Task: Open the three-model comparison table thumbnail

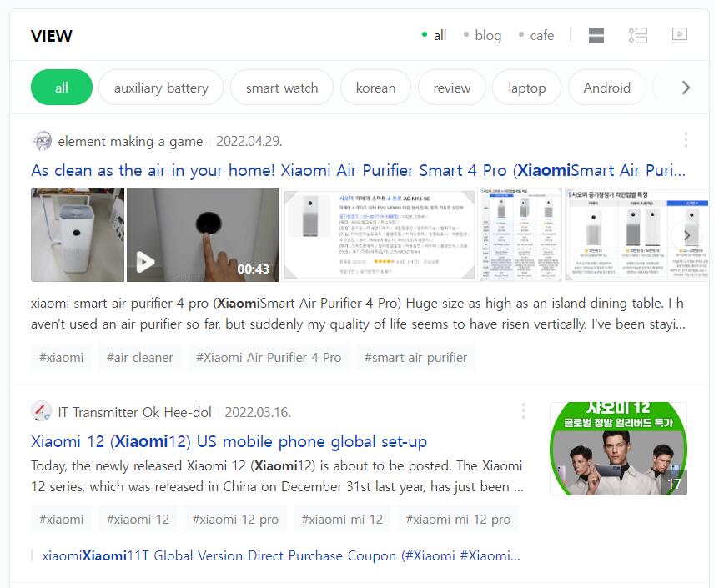Action: 521,234
